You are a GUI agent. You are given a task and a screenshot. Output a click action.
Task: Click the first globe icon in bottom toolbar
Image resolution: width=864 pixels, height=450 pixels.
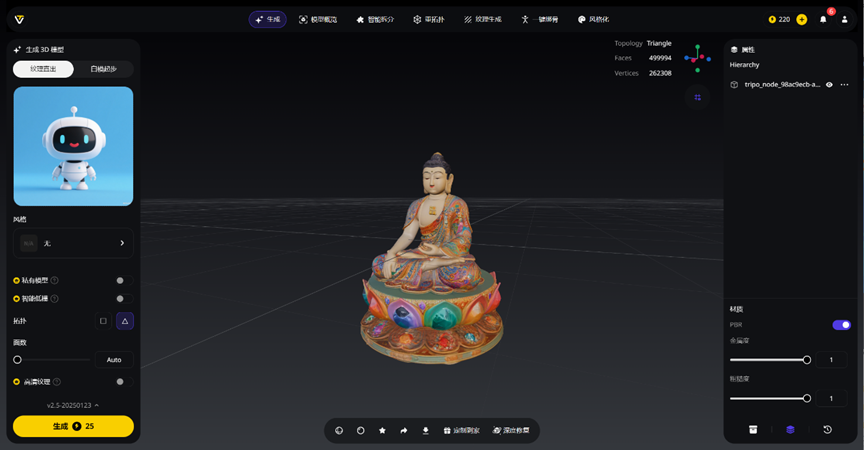coord(339,431)
